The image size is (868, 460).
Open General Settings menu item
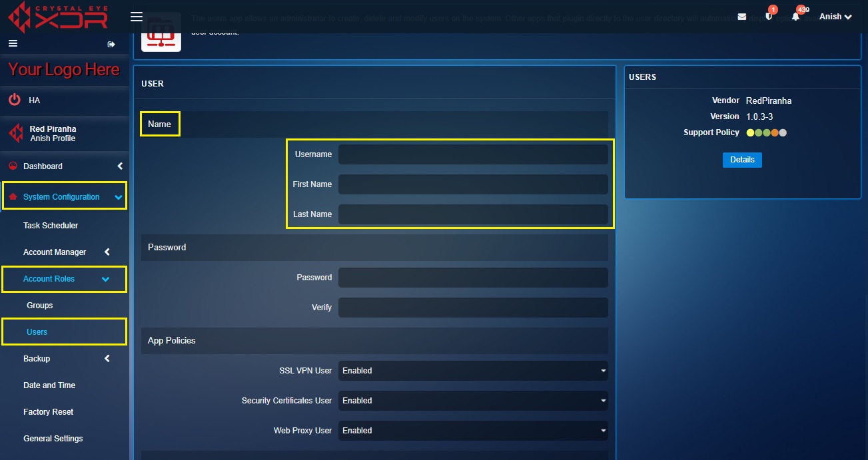(x=53, y=439)
